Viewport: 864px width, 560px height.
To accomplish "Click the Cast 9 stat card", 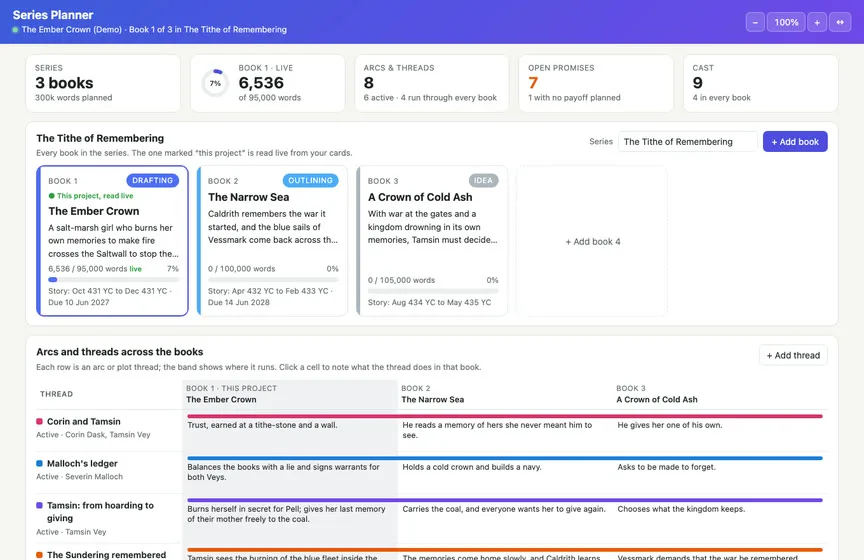I will (760, 83).
